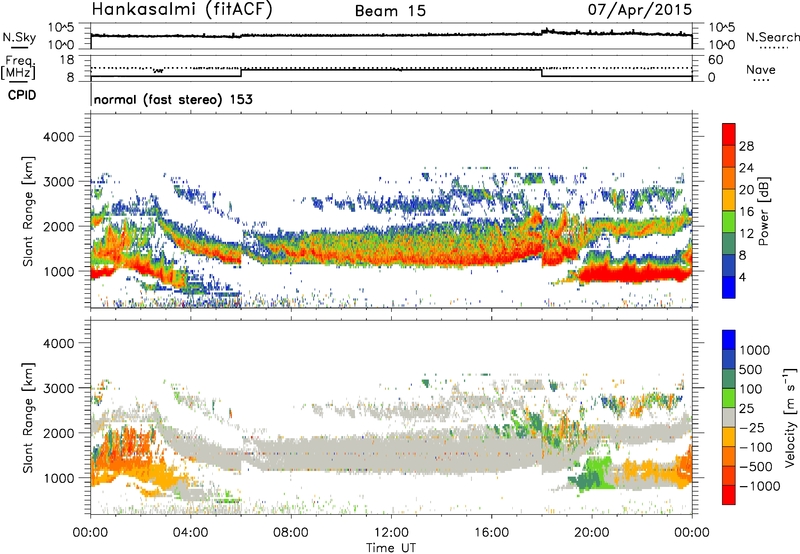This screenshot has height=554, width=800.
Task: Click '500' on the Velocity scale
Action: click(x=751, y=370)
